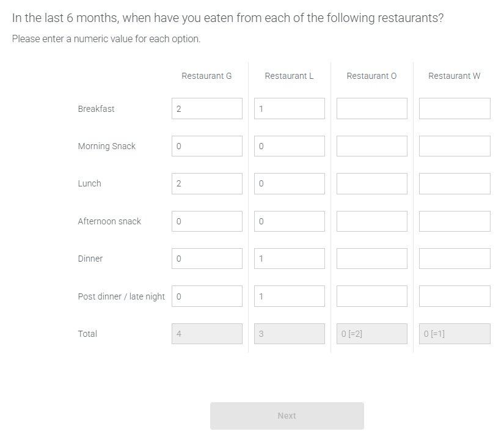Click the Restaurant G Total box
This screenshot has height=445, width=504.
point(206,334)
